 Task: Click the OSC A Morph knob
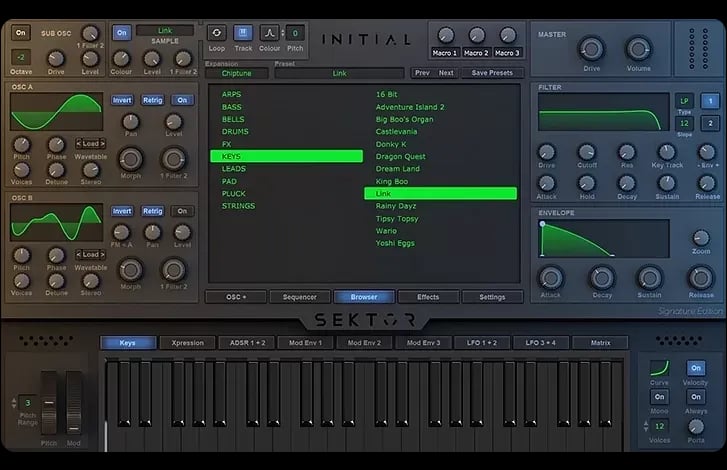(131, 159)
